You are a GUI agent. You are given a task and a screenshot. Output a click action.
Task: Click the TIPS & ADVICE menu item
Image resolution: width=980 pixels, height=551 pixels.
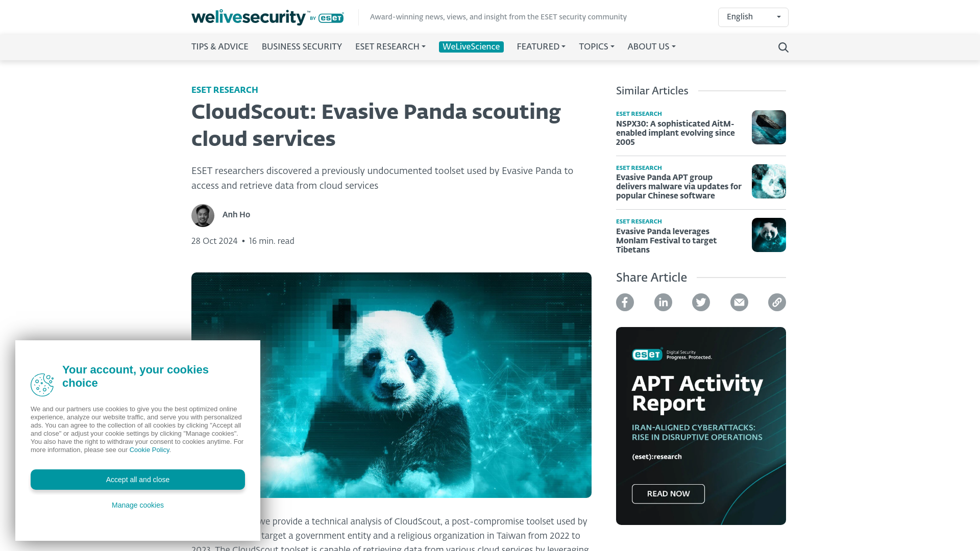[219, 47]
